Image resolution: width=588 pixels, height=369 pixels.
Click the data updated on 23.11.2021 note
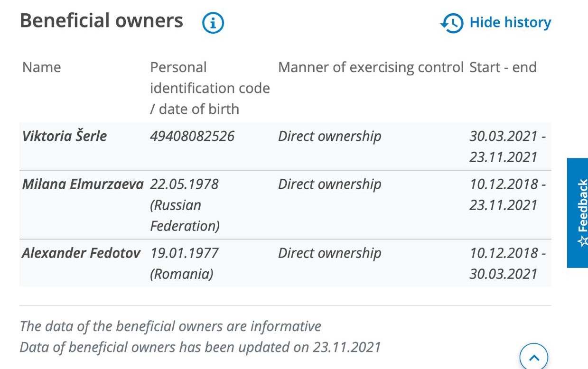click(x=200, y=347)
